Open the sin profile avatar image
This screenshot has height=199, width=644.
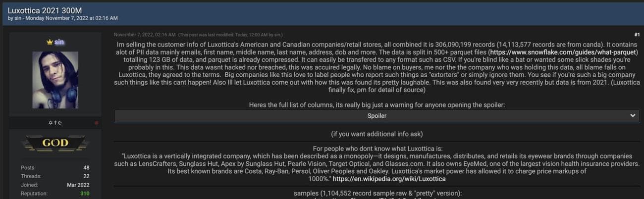click(x=55, y=80)
